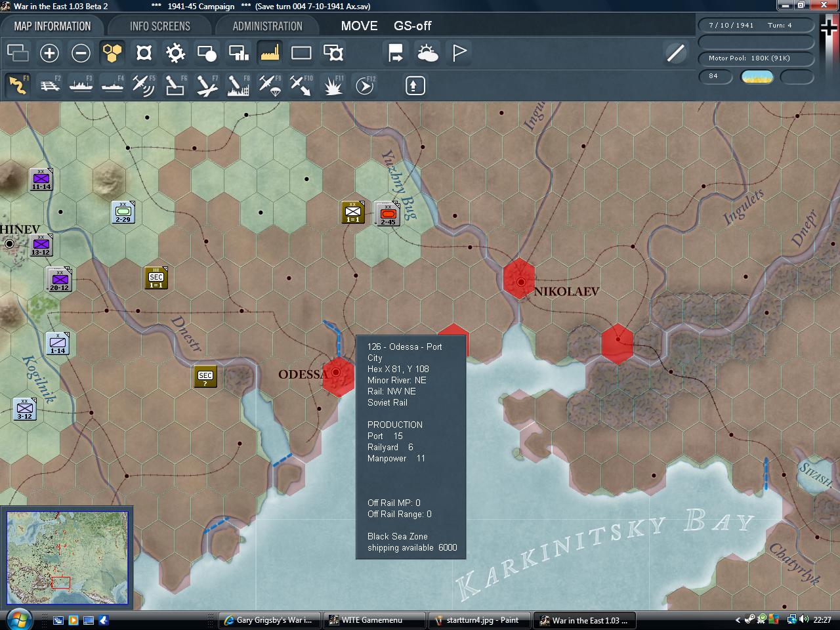Zoom out the map with minus icon
Viewport: 840px width, 630px height.
(81, 52)
